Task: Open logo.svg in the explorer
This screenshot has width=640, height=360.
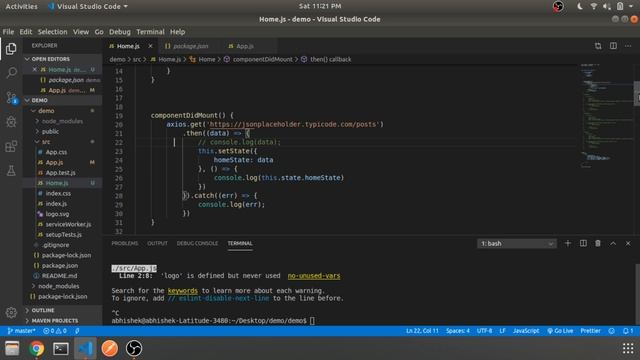Action: tap(57, 214)
